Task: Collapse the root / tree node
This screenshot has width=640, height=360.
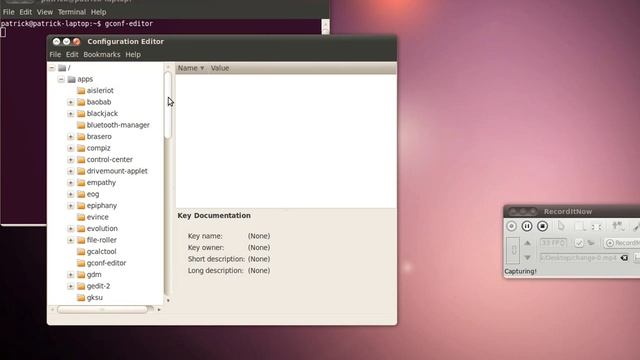Action: [x=52, y=68]
